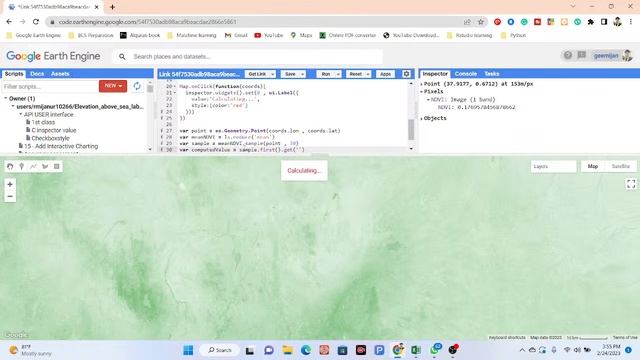This screenshot has width=640, height=360.
Task: Open browser extensions puzzle icon
Action: (x=591, y=22)
